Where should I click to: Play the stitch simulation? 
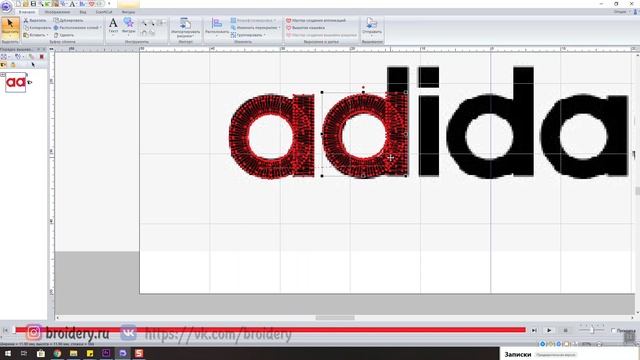tap(549, 330)
